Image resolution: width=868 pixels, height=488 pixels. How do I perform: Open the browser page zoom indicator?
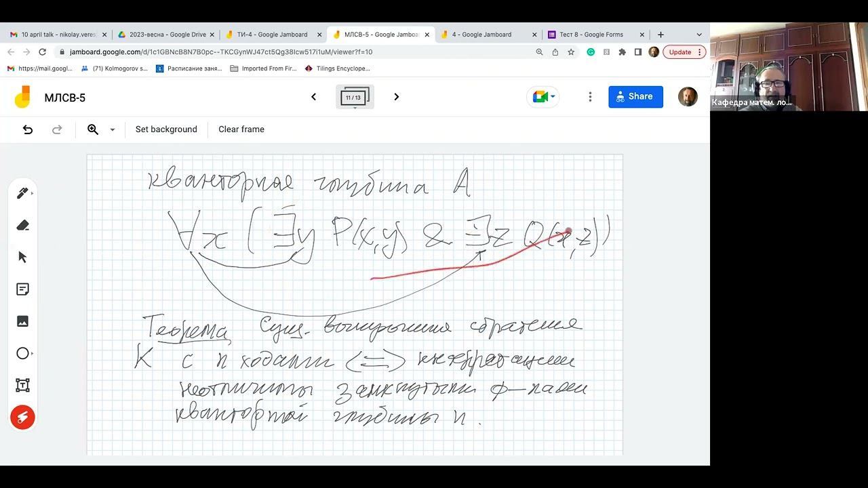click(539, 52)
